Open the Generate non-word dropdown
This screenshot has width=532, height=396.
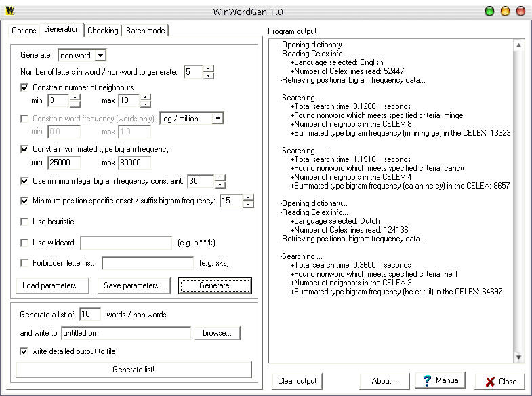100,56
